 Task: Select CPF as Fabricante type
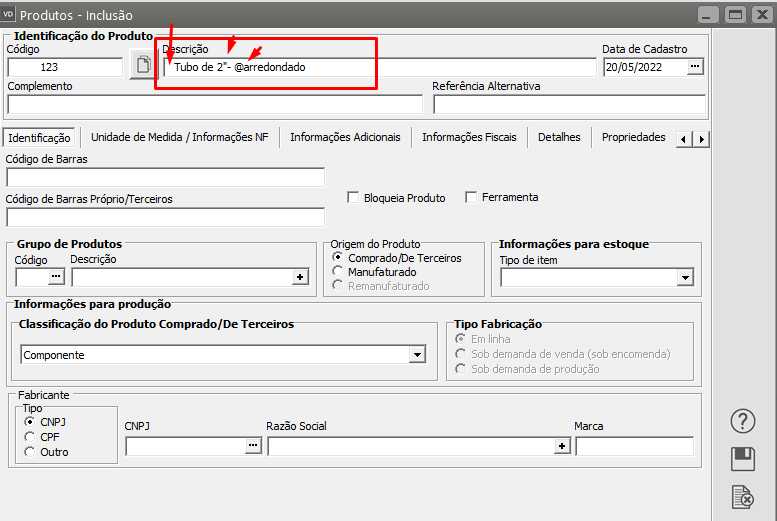tap(28, 437)
